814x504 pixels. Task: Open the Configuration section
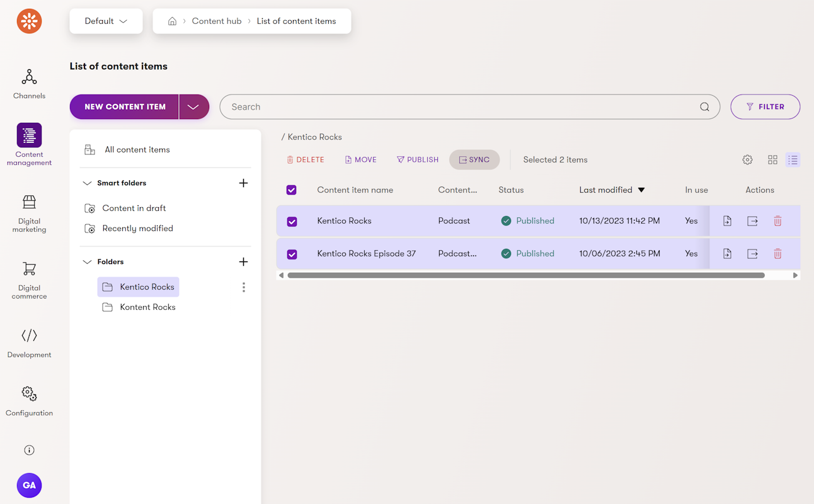point(29,401)
